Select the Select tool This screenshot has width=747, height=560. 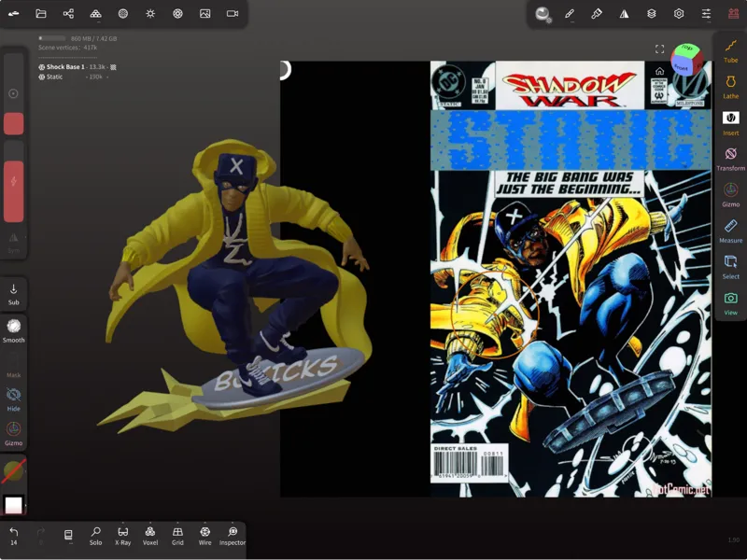730,267
